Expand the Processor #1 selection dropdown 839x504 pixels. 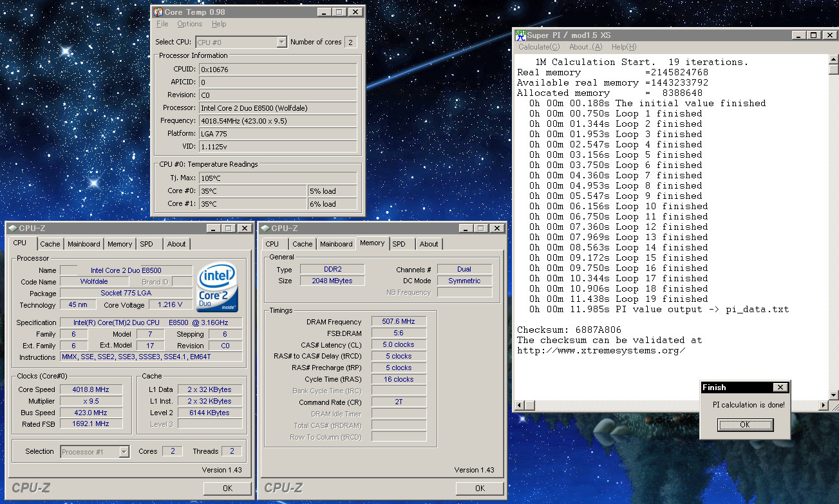[x=124, y=452]
